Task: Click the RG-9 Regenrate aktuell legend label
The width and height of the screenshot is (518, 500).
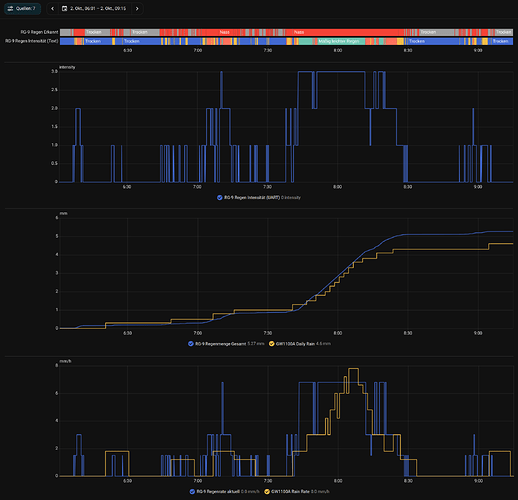Action: tap(218, 492)
